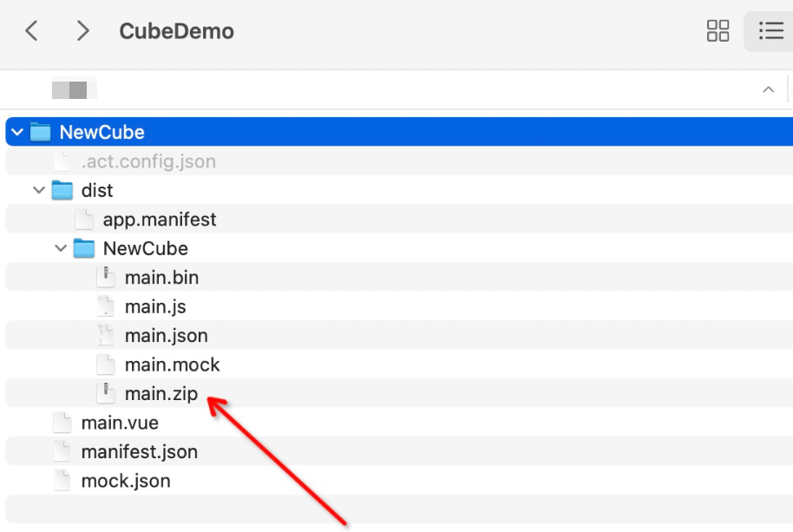This screenshot has width=793, height=532.
Task: Select the main.zip file name
Action: click(161, 394)
